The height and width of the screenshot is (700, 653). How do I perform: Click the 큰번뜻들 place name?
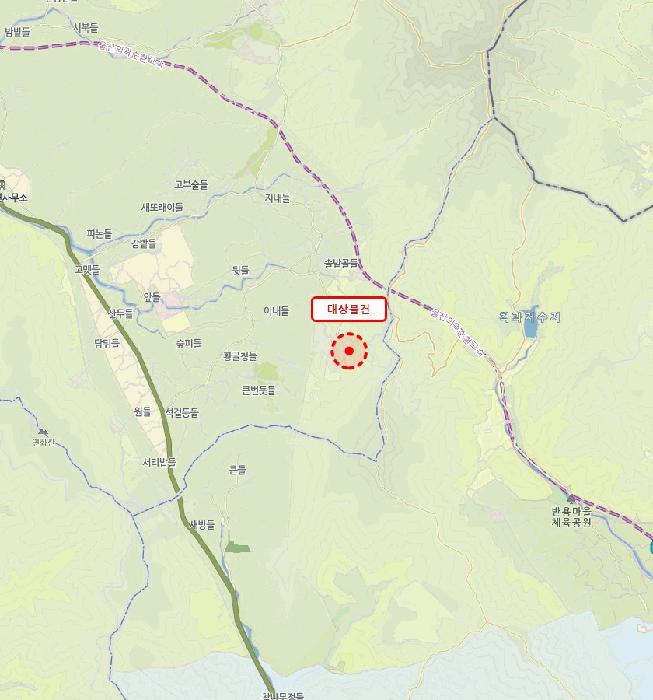pyautogui.click(x=258, y=390)
